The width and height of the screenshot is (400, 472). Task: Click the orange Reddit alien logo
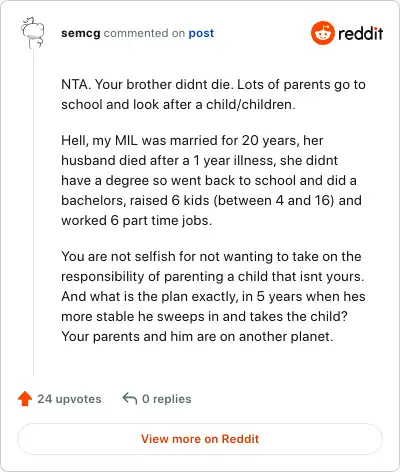coord(322,33)
